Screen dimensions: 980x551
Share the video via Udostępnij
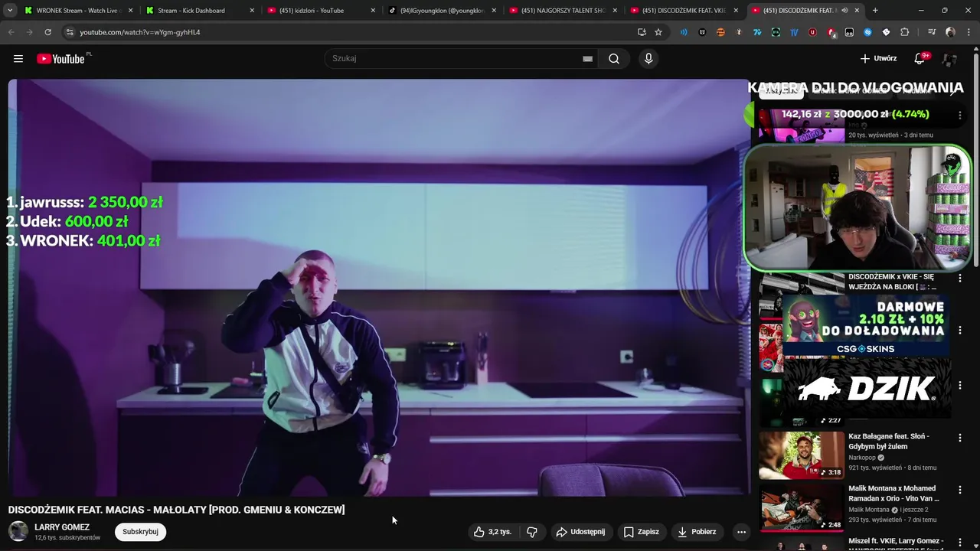pos(580,532)
